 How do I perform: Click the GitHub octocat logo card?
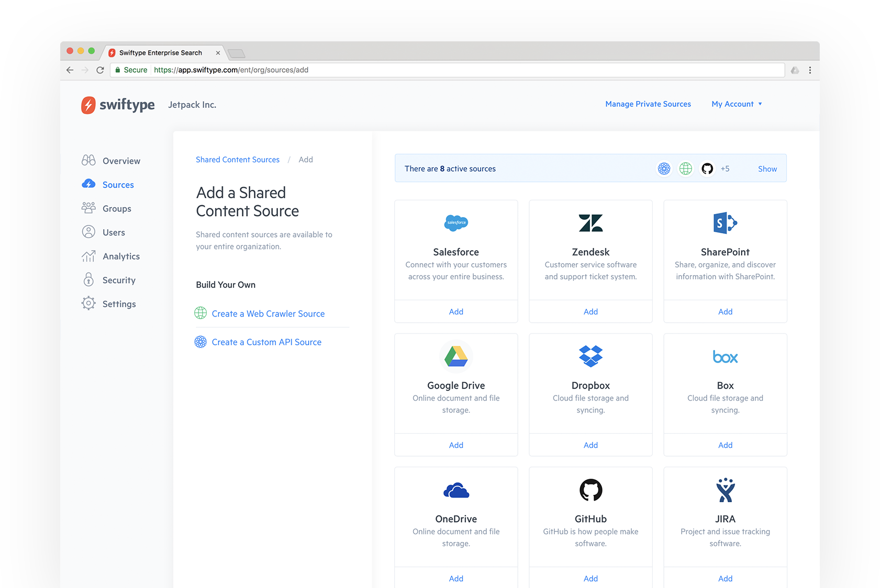tap(591, 490)
